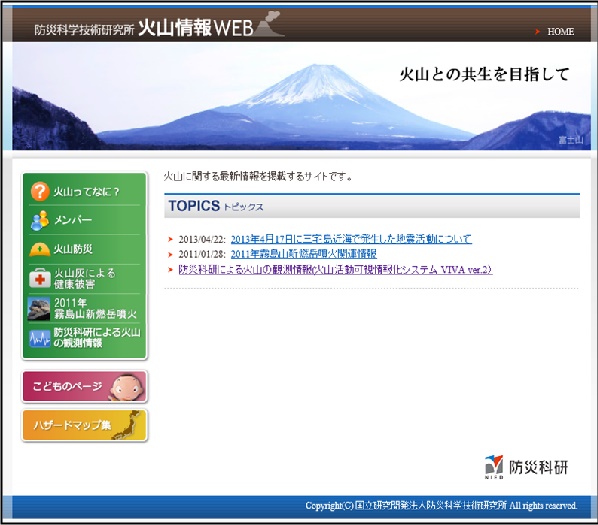The width and height of the screenshot is (598, 525).
Task: Open the こどものページ banner button
Action: (x=84, y=386)
